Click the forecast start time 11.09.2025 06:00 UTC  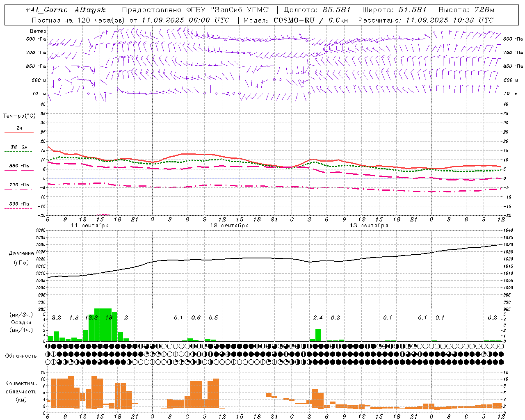click(185, 20)
